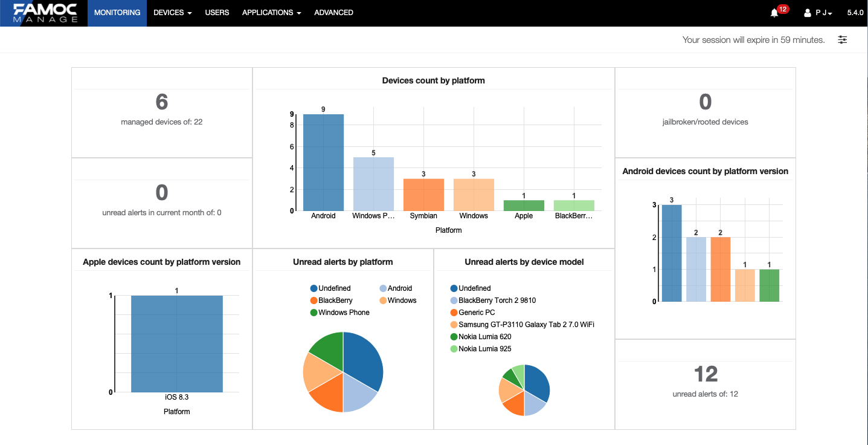868x445 pixels.
Task: Click the user profile icon
Action: (x=808, y=13)
